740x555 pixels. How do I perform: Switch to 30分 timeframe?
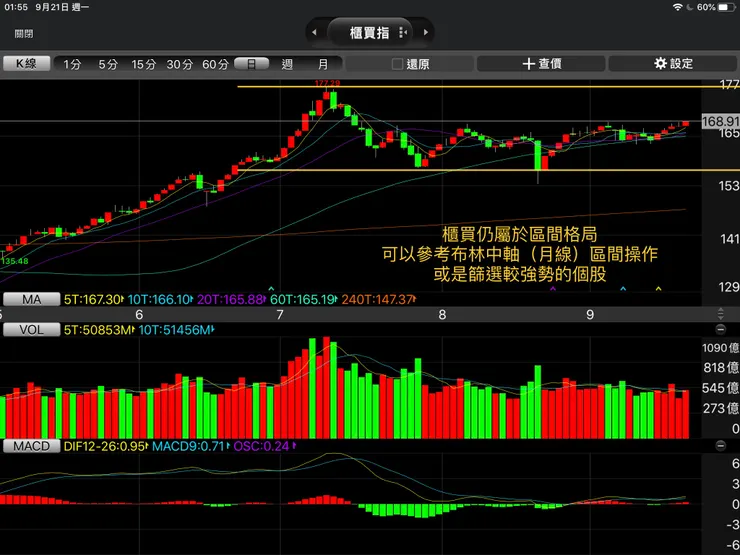click(x=179, y=64)
